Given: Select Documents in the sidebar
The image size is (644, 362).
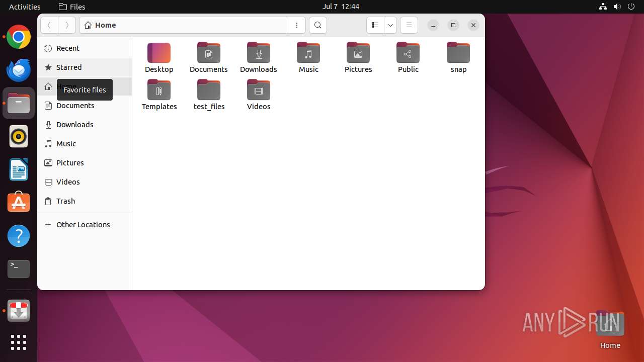Looking at the screenshot, I should [x=85, y=106].
